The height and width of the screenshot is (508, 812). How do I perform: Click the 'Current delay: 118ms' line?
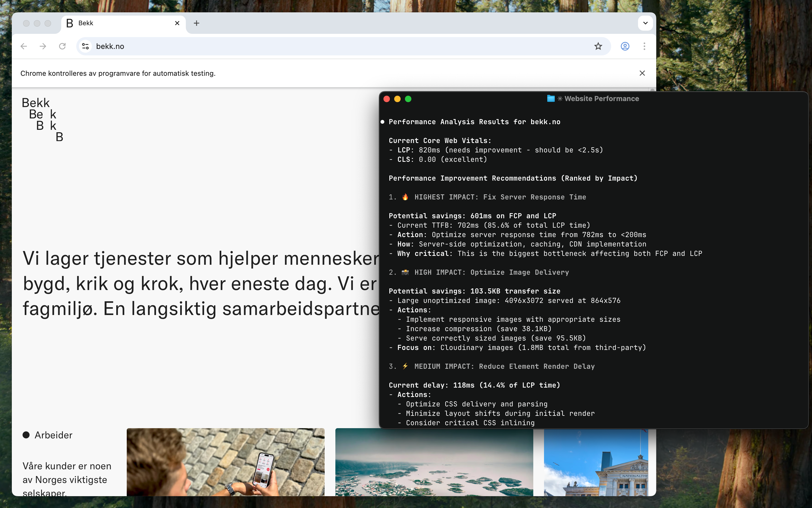pos(474,385)
